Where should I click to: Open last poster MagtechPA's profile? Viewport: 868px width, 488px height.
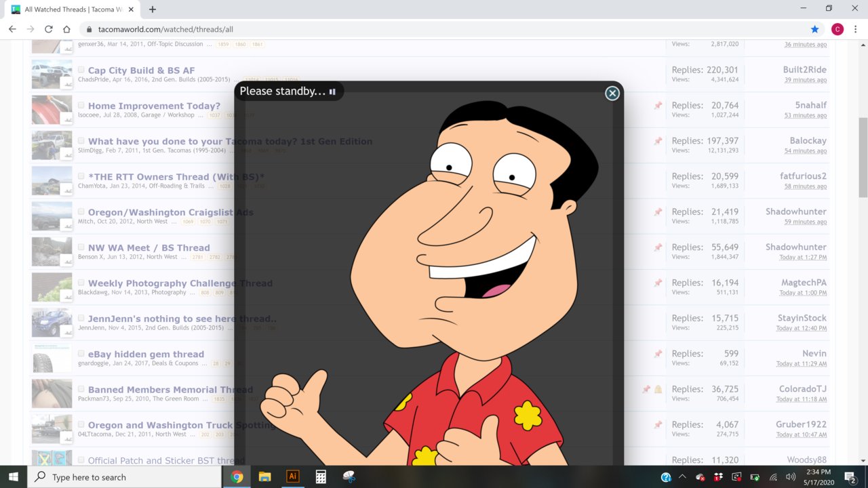[804, 283]
